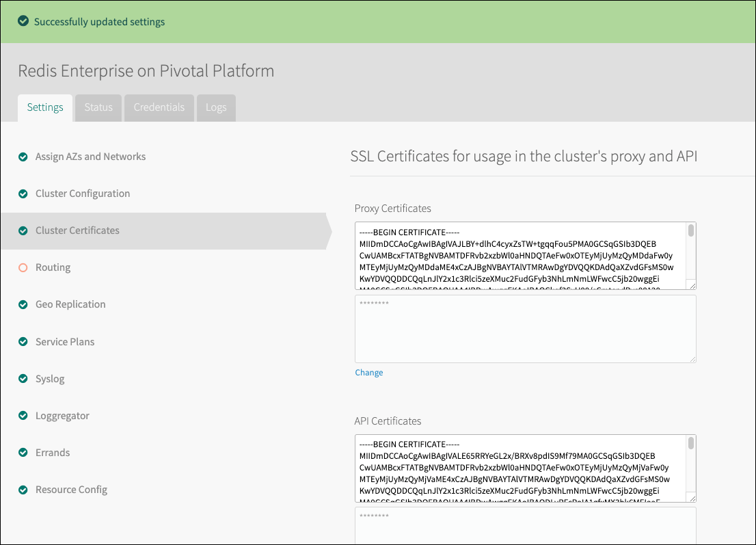This screenshot has width=756, height=545.
Task: Go to Resource Config section
Action: 71,490
